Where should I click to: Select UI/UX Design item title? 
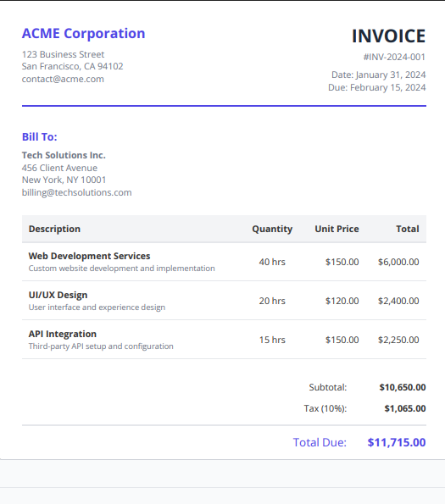(x=58, y=295)
